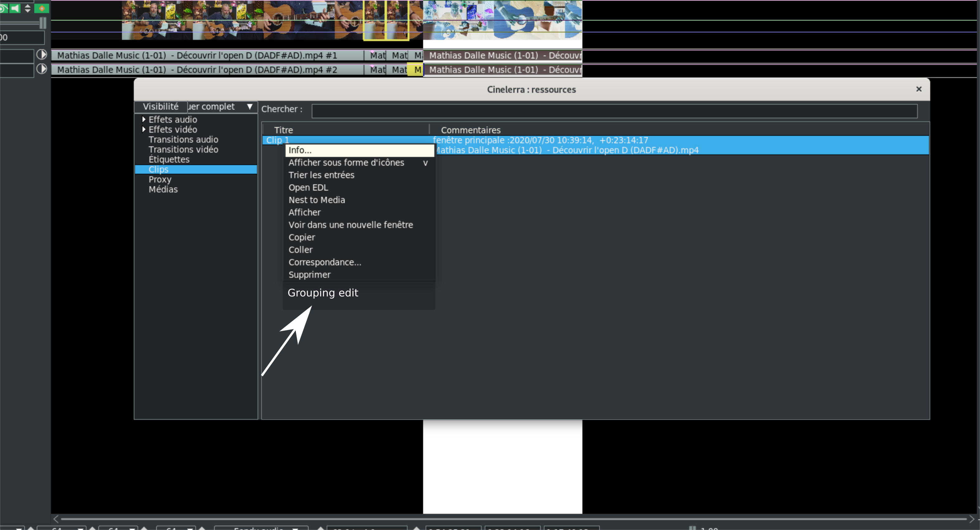Expand the Effets audio folder
This screenshot has width=980, height=530.
point(144,119)
